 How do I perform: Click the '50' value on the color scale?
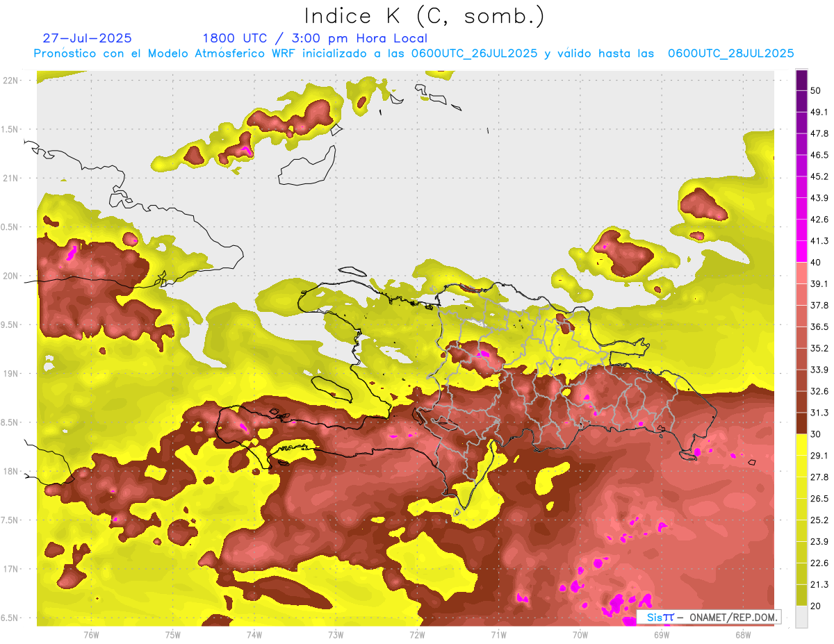(x=816, y=91)
